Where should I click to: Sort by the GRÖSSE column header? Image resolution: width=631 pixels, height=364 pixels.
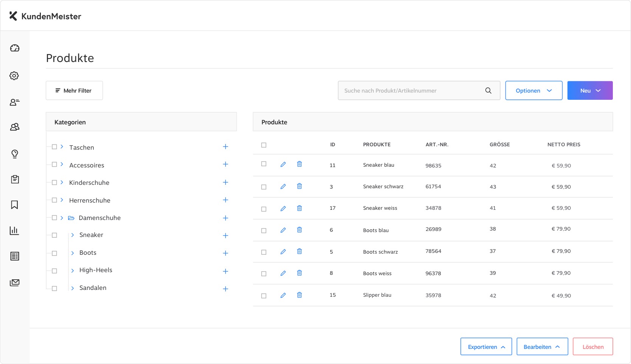(500, 145)
